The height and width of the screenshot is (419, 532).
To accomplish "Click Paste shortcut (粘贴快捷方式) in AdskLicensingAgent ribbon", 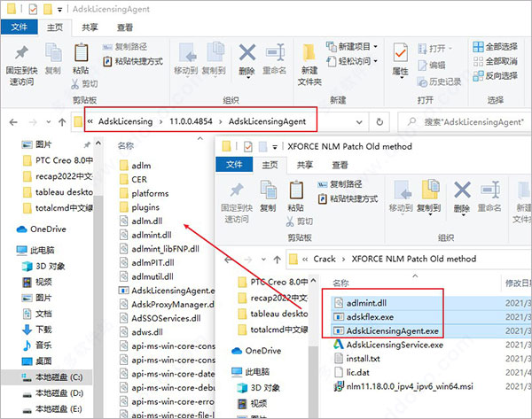I will (x=133, y=61).
